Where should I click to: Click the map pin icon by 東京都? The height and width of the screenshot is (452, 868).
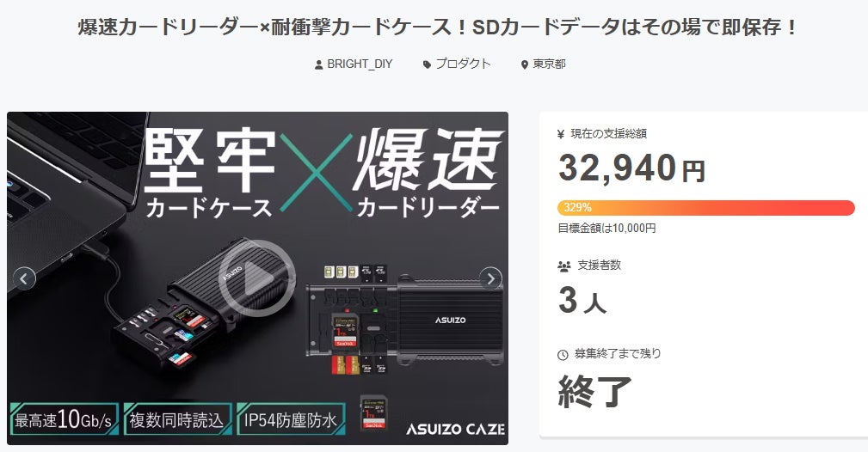tap(524, 64)
